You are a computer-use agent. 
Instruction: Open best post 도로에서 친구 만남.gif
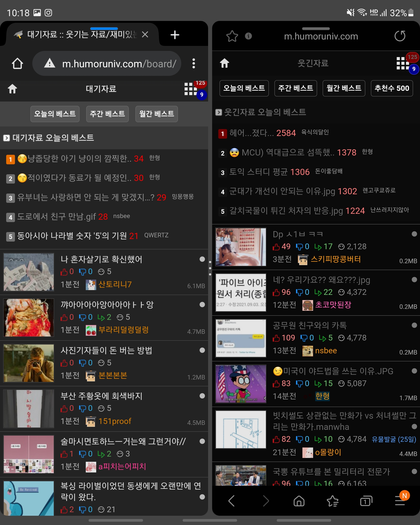click(57, 216)
